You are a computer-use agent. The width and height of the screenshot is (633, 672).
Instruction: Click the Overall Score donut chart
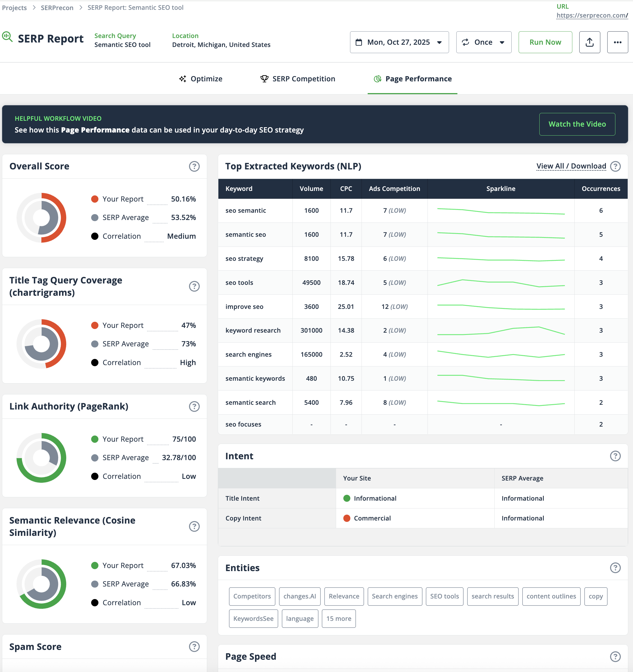(41, 218)
